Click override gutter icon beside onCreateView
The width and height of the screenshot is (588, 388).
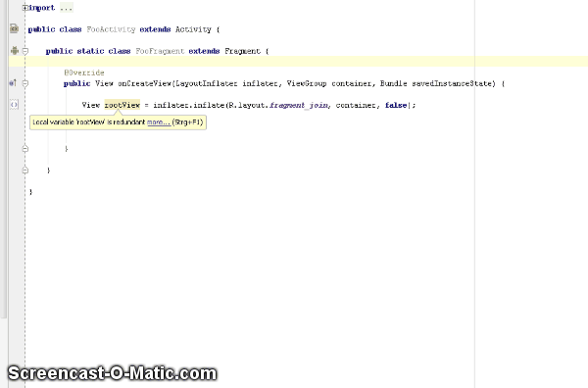click(13, 83)
